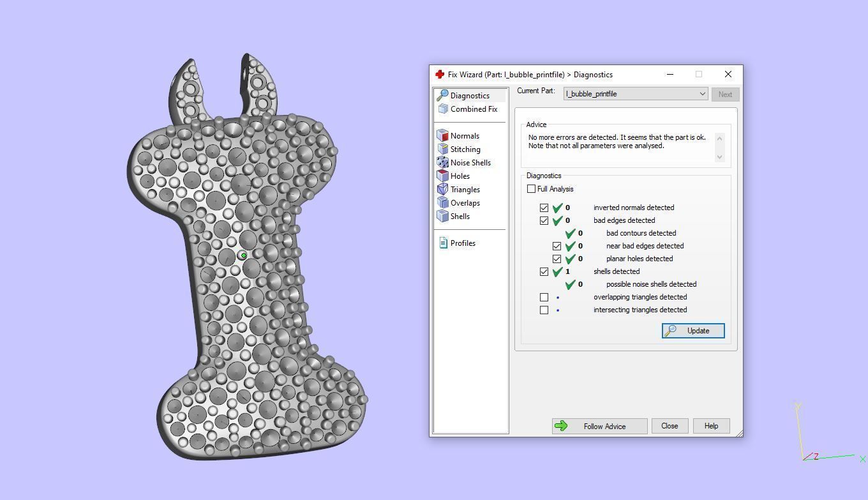
Task: Click the disabled Next button
Action: (x=725, y=95)
